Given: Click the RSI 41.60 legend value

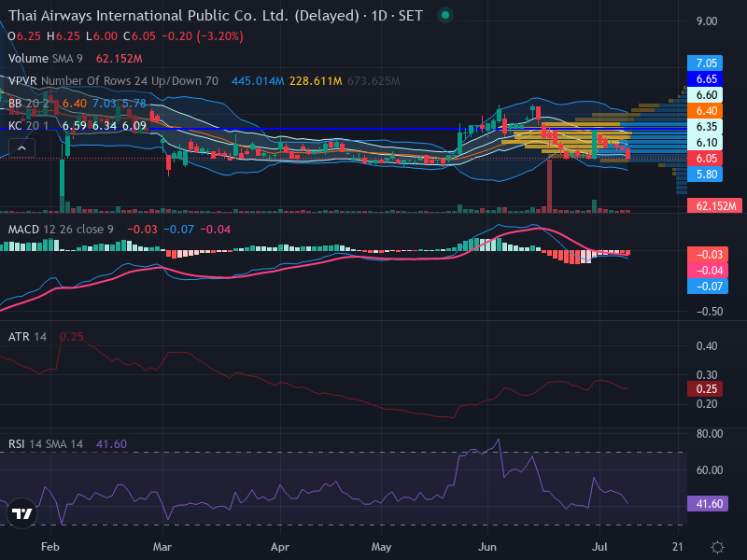Looking at the screenshot, I should pos(111,444).
